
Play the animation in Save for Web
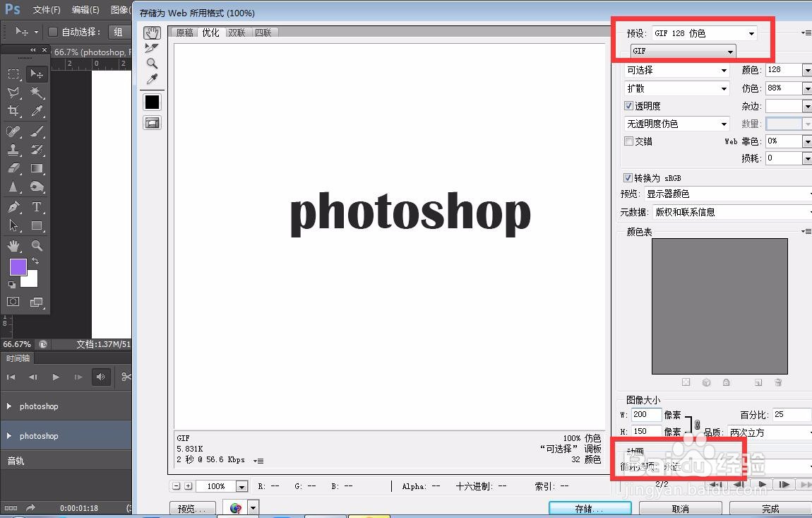(x=762, y=484)
